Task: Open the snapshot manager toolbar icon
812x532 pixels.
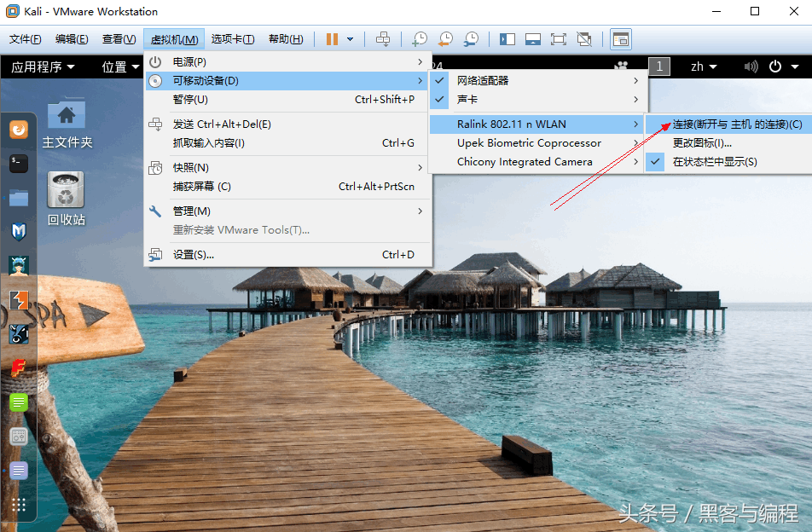Action: coord(471,39)
